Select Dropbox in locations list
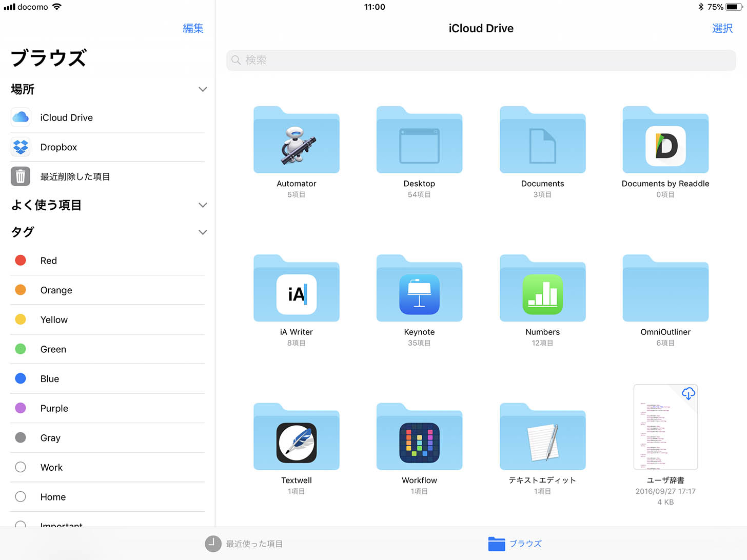The image size is (747, 560). pos(58,147)
